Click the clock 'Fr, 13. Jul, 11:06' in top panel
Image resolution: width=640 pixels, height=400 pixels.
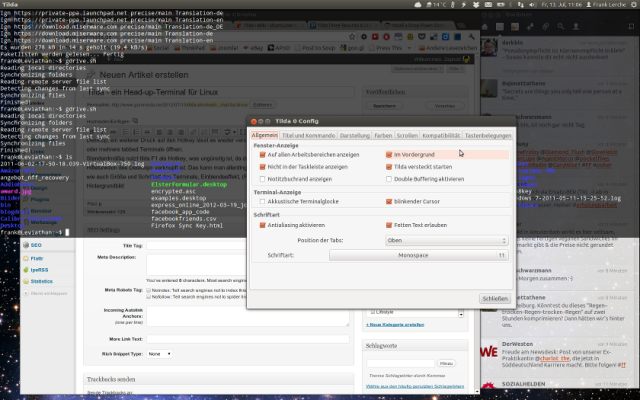click(x=561, y=4)
